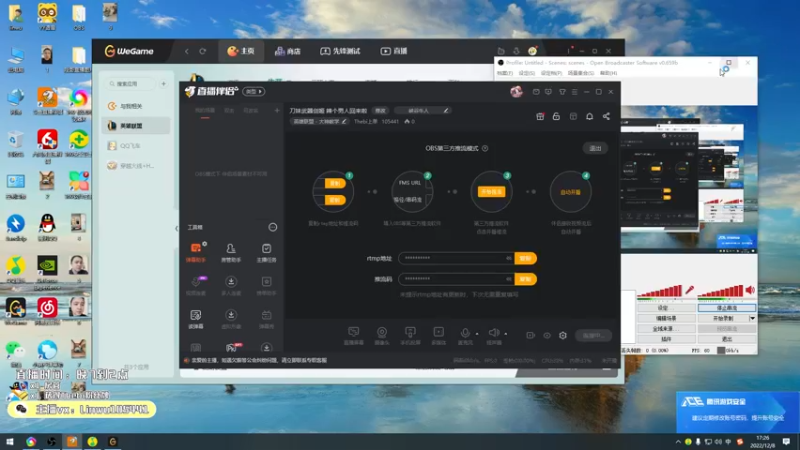
Task: Adjust OBS microphone volume bar
Action: (660, 291)
